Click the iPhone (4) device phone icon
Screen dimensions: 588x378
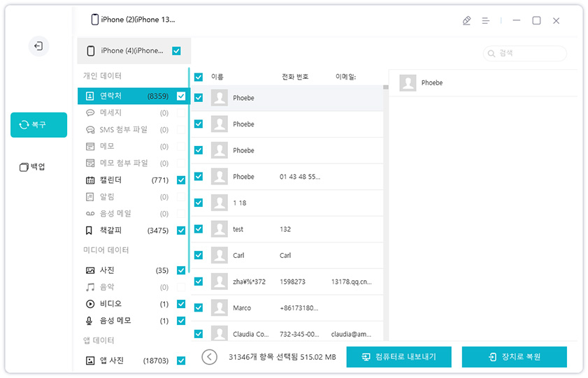(91, 50)
